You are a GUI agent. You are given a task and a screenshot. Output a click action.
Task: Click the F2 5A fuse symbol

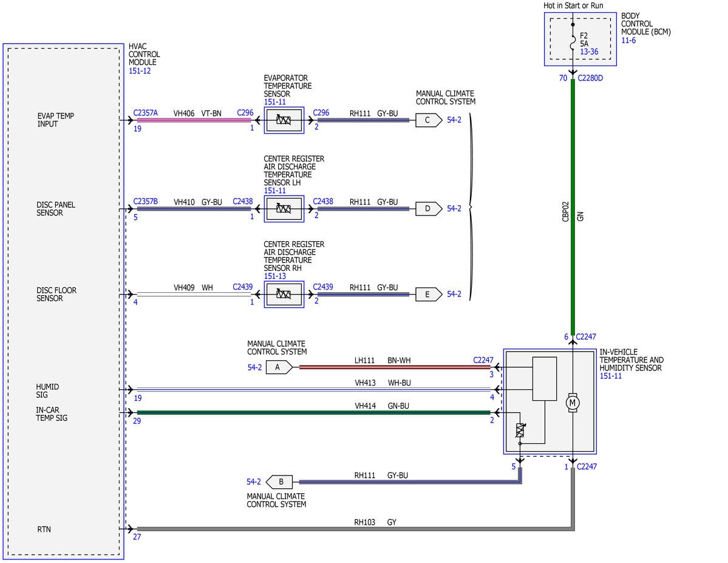[x=573, y=44]
